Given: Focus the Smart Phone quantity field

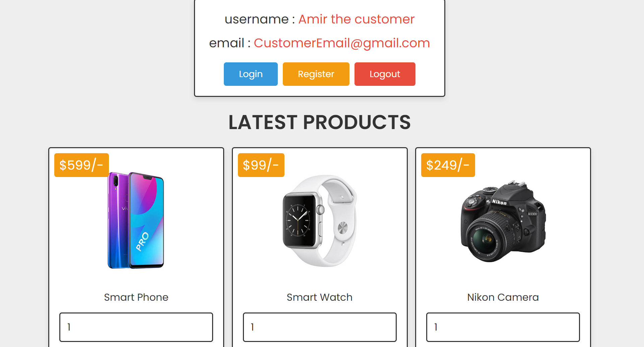Looking at the screenshot, I should point(136,327).
